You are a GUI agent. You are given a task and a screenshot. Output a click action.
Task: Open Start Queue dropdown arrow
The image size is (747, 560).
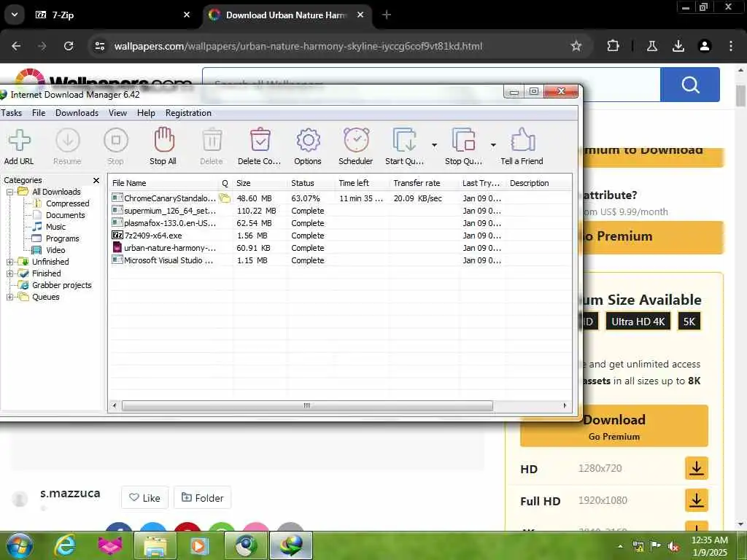(x=435, y=145)
